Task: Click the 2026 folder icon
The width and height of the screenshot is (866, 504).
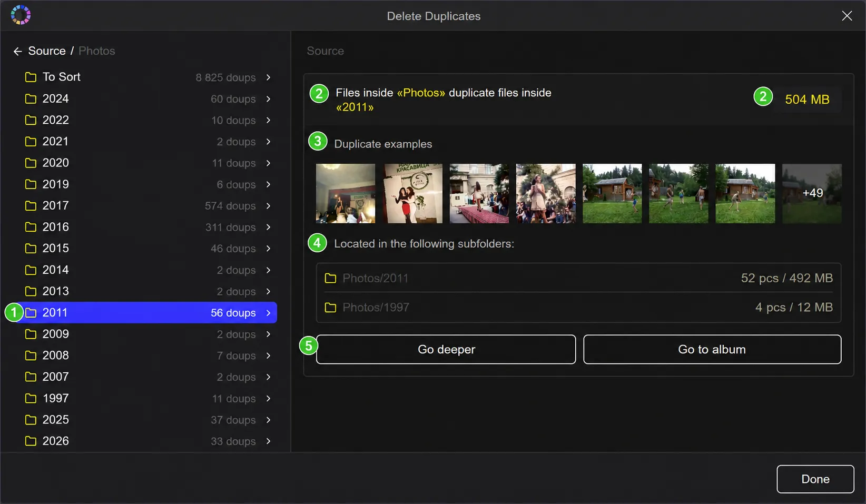Action: tap(31, 441)
